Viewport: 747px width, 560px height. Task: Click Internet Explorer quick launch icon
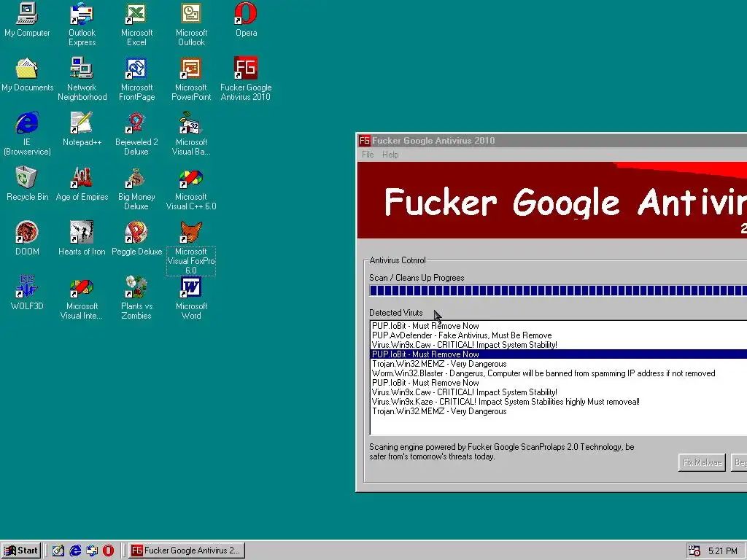click(x=75, y=551)
